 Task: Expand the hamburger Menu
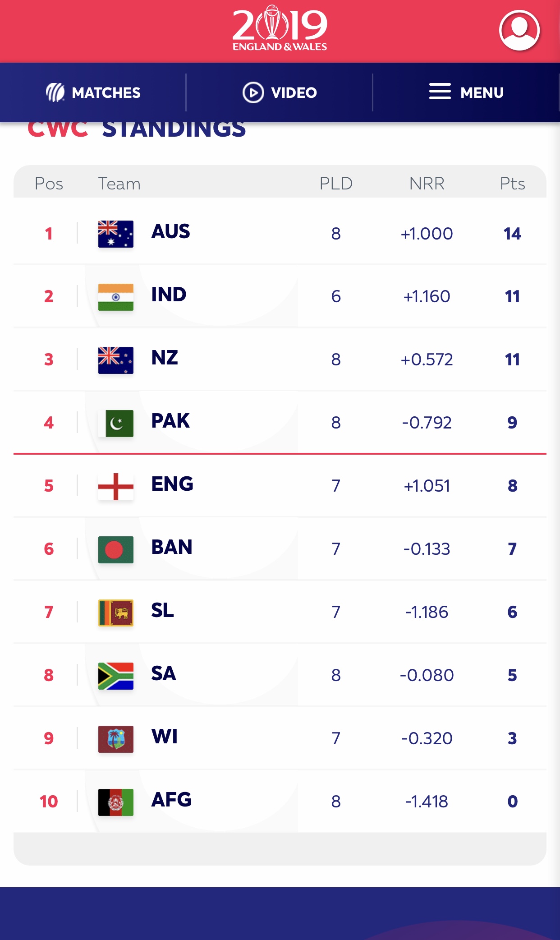point(466,92)
